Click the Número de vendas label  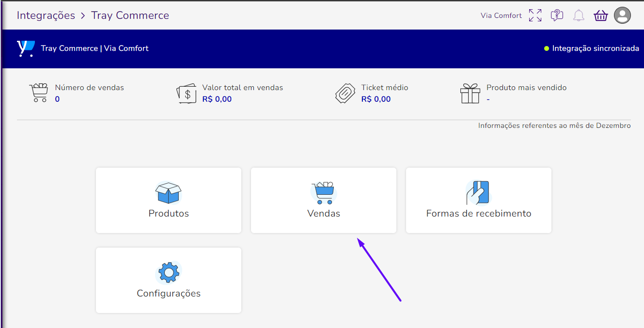(x=90, y=88)
